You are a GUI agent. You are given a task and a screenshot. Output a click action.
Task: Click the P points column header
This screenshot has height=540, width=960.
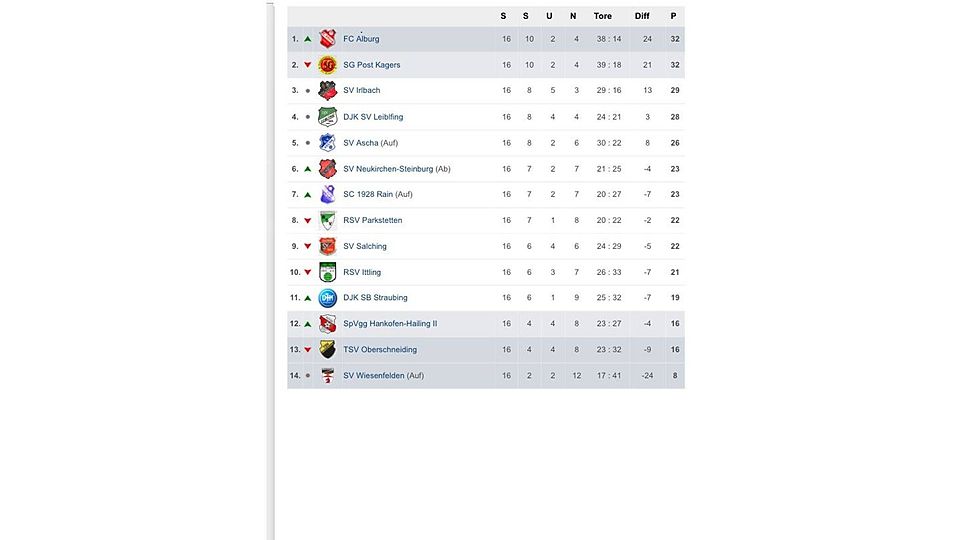[x=673, y=16]
